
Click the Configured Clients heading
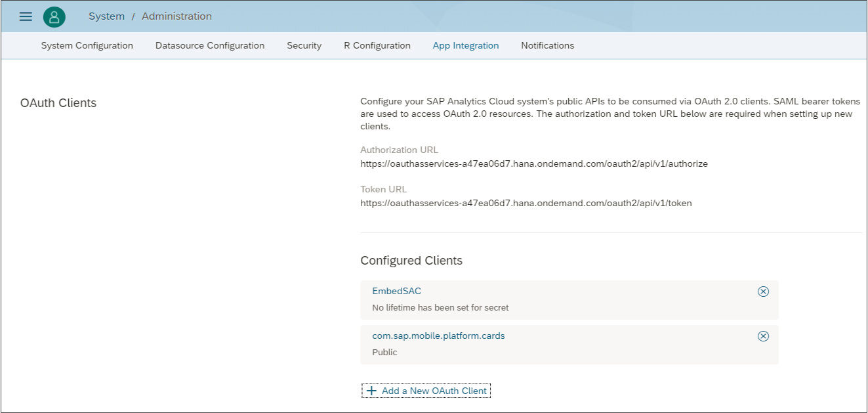click(x=411, y=261)
